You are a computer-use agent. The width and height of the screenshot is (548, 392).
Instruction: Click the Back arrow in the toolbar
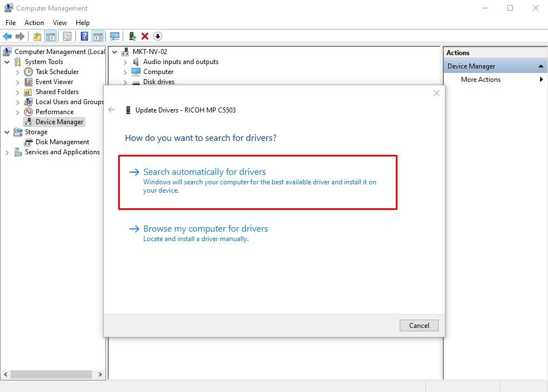click(7, 36)
